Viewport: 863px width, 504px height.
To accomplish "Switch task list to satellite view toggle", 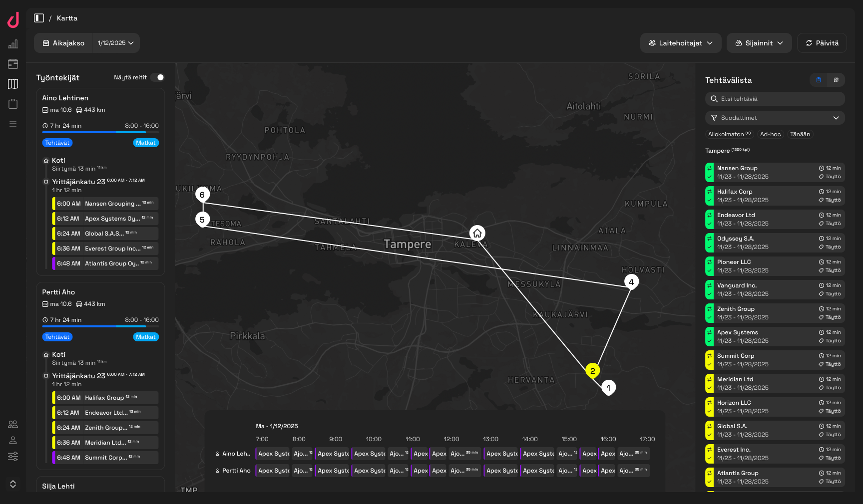I will pos(836,80).
